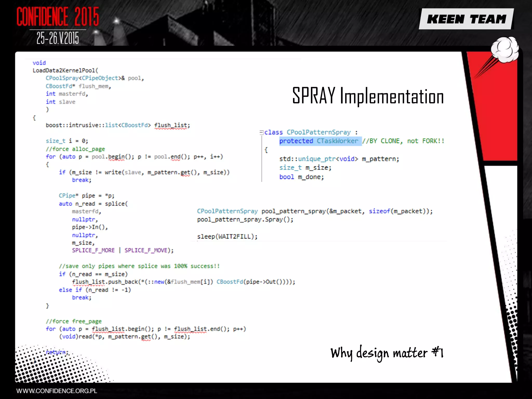Screen dimensions: 532x399
Task: Click 'if (n_read == m_size)' line
Action: click(93, 274)
